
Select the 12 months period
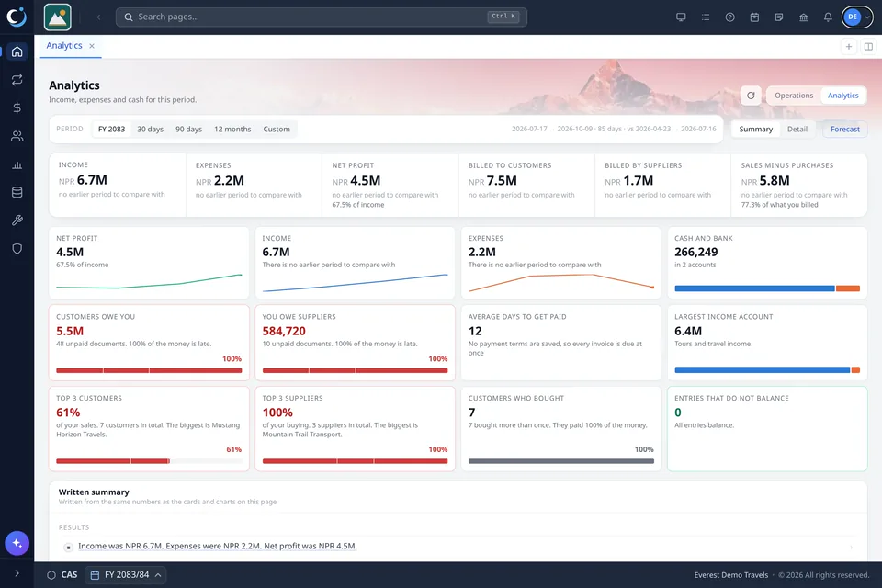tap(232, 129)
